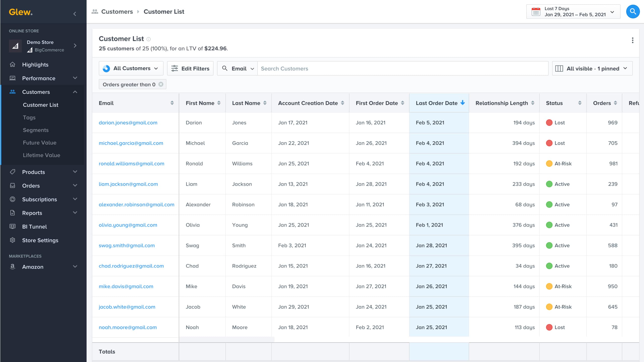Expand the Amazon marketplace chevron
The image size is (644, 362).
[x=75, y=266]
